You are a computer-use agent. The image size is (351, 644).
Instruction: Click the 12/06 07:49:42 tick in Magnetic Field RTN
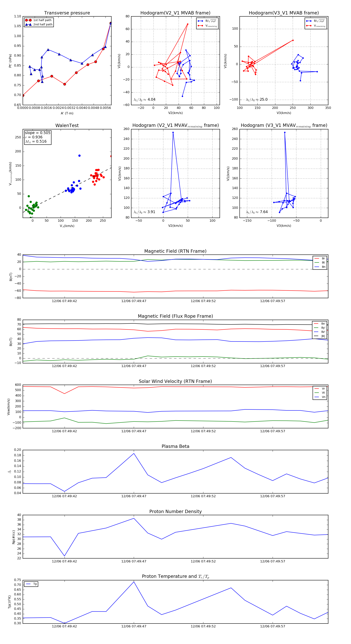65,301
